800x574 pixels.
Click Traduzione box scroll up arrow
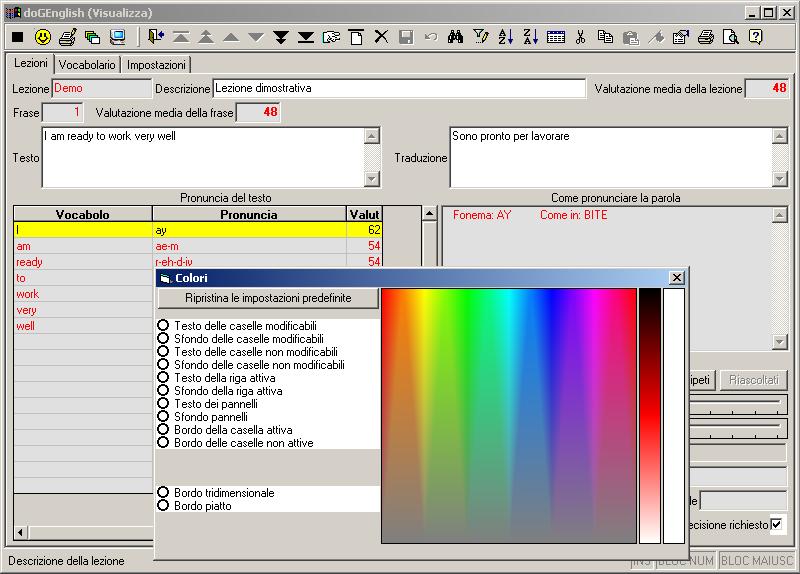pos(780,136)
